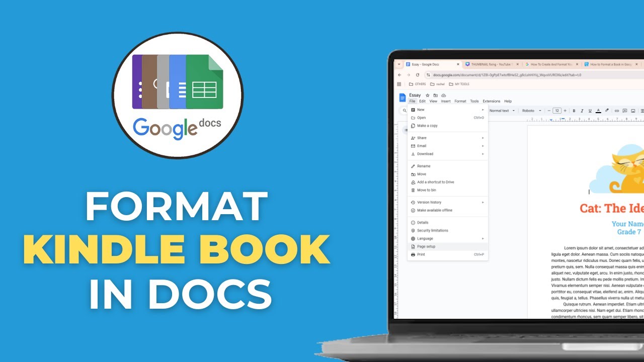This screenshot has height=362, width=644.
Task: Open the Format menu
Action: (460, 101)
